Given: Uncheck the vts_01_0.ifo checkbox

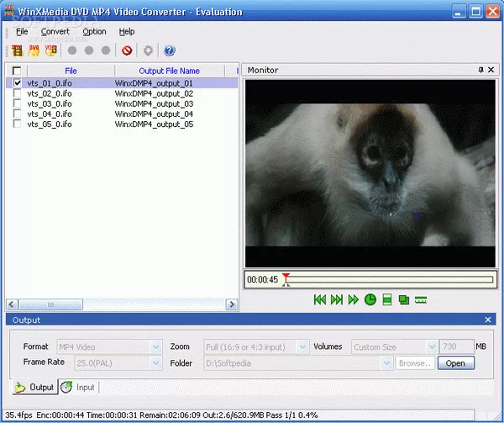Looking at the screenshot, I should (18, 83).
